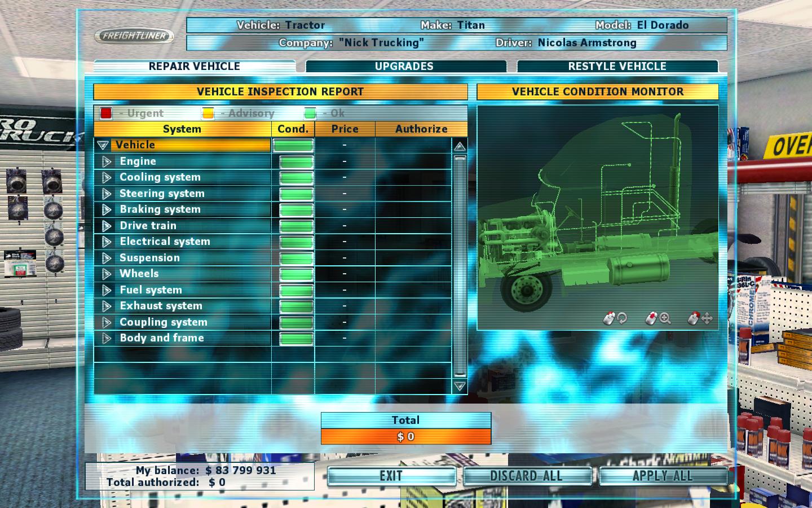Expand the Cooling system row
This screenshot has width=812, height=508.
click(107, 177)
